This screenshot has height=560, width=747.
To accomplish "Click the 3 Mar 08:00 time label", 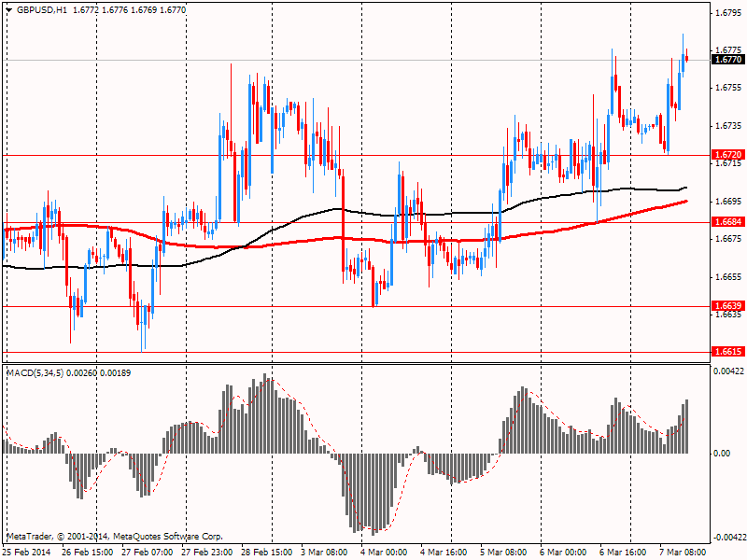I will (x=325, y=552).
